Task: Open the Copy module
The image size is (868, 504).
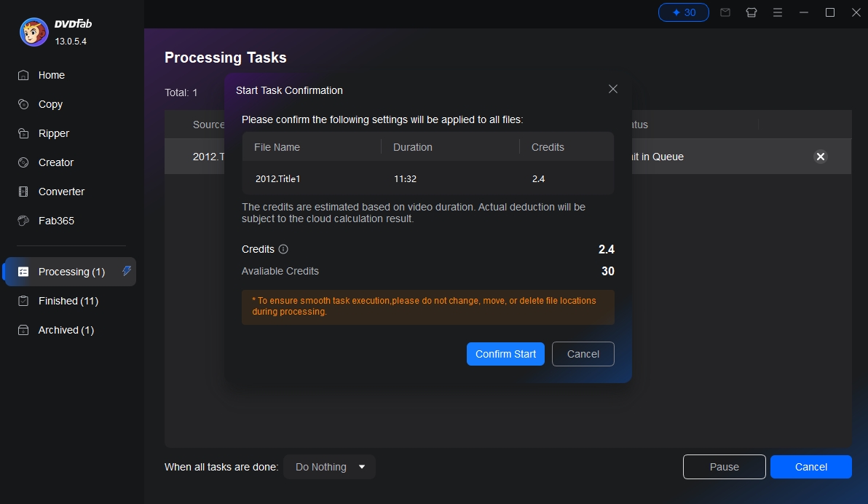Action: click(50, 104)
